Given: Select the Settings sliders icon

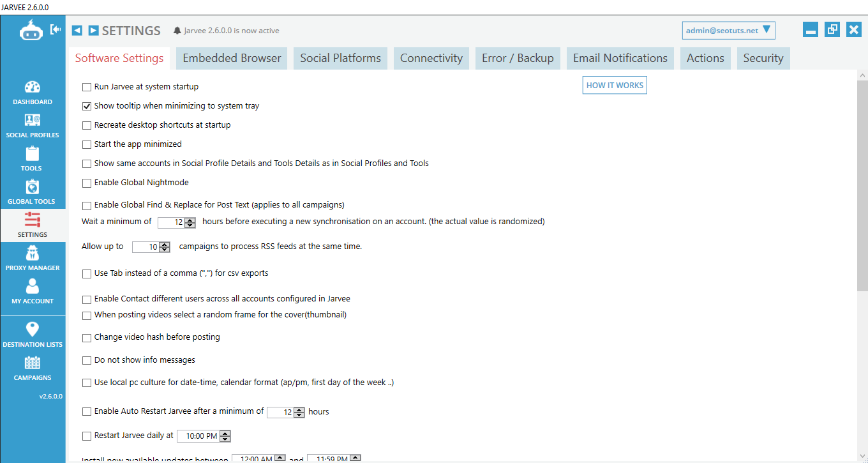Looking at the screenshot, I should pos(33,220).
